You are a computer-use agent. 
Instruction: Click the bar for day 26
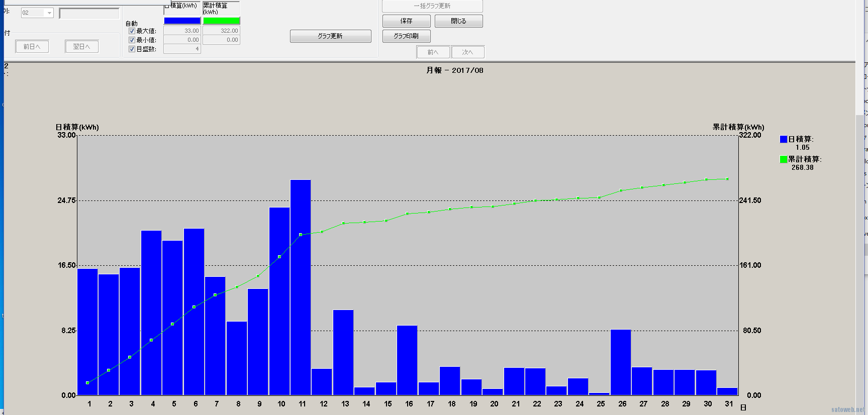(621, 362)
